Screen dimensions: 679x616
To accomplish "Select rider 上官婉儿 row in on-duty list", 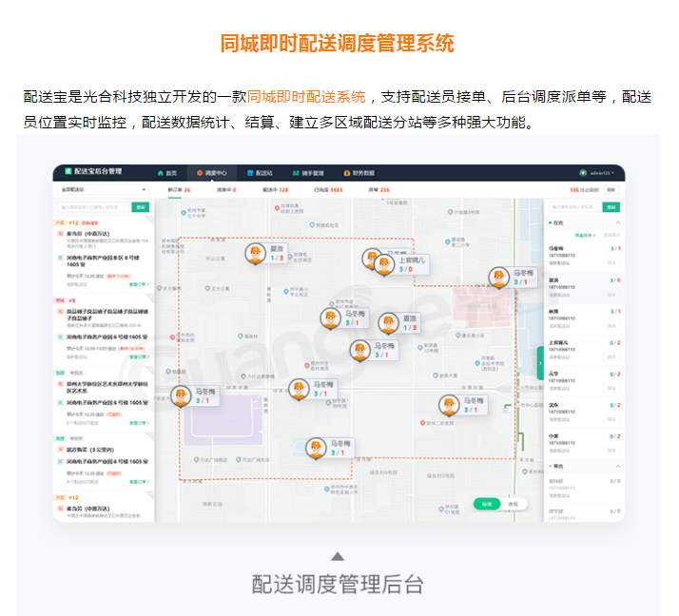I will (x=584, y=350).
